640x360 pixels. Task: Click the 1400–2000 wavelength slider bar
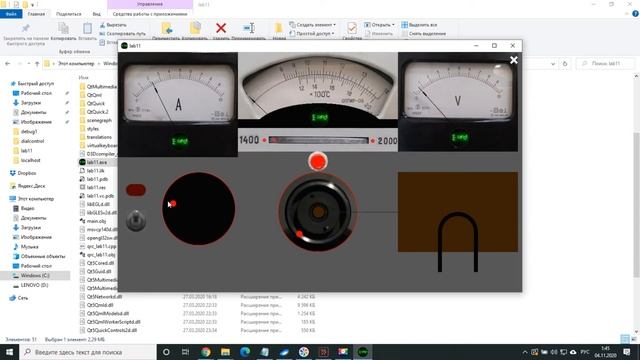pos(318,140)
